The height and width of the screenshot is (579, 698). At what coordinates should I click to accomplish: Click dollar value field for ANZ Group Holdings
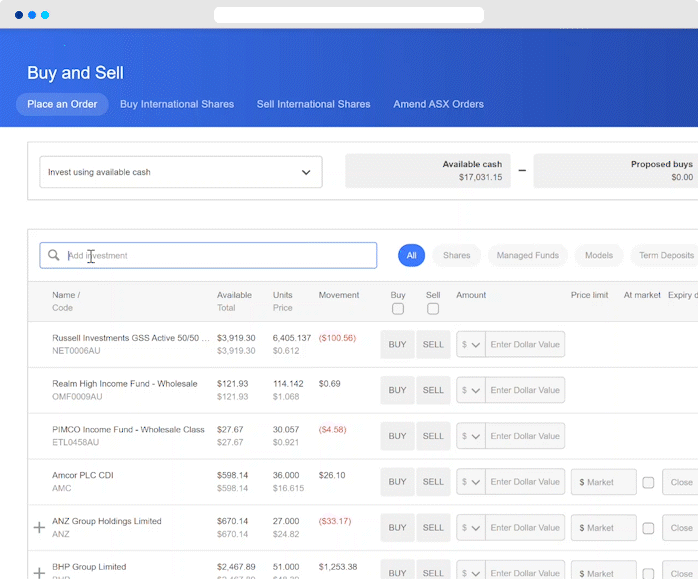tap(525, 528)
